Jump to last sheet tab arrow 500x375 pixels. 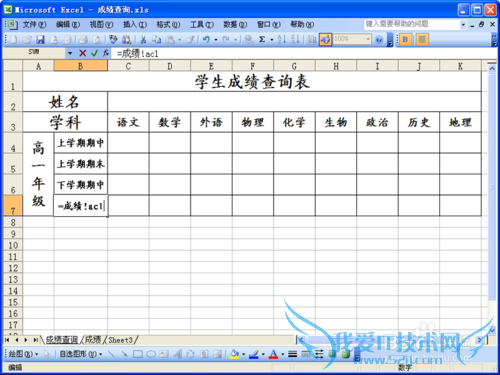coord(35,340)
